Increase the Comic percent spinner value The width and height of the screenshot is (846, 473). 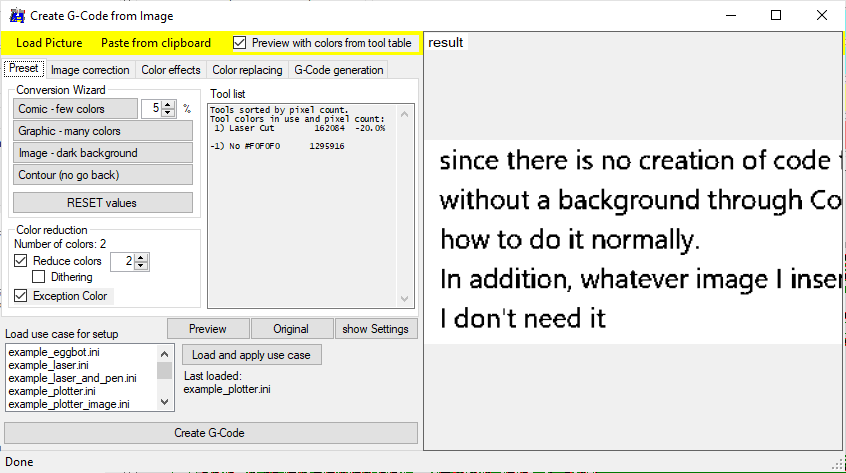[168, 104]
